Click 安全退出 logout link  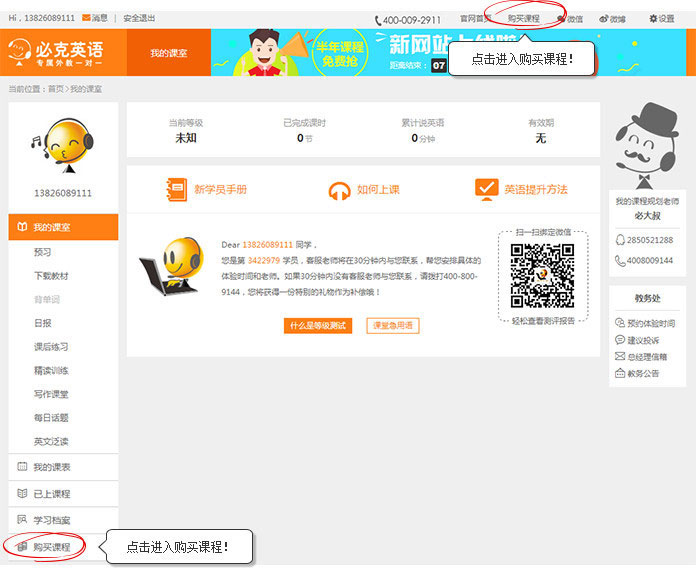point(139,18)
